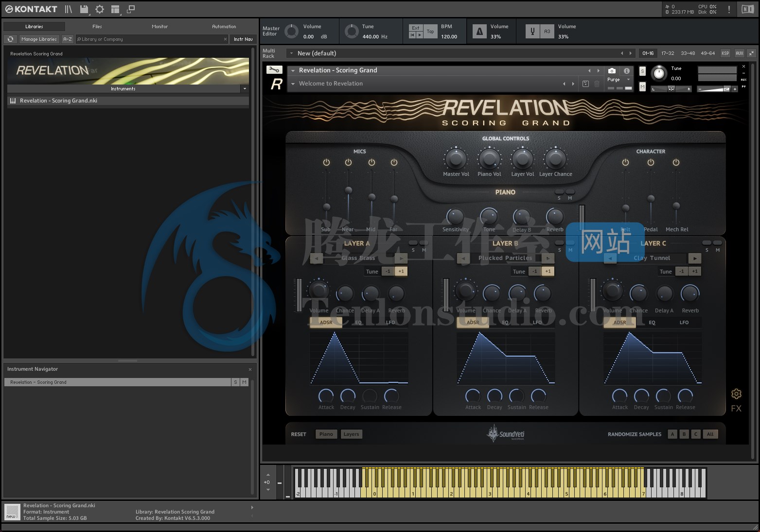Randomize All samples
Screen dimensions: 760x532
pos(710,434)
